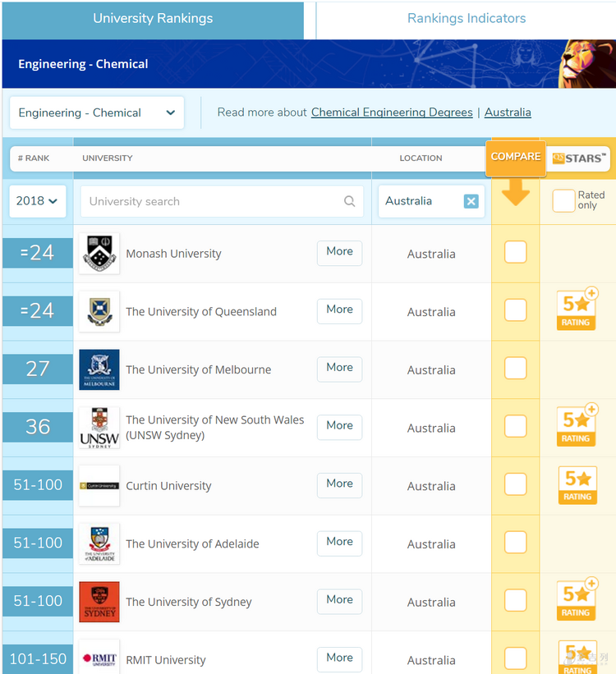616x674 pixels.
Task: View Queensland's 5 star plus rating badge
Action: [x=577, y=309]
